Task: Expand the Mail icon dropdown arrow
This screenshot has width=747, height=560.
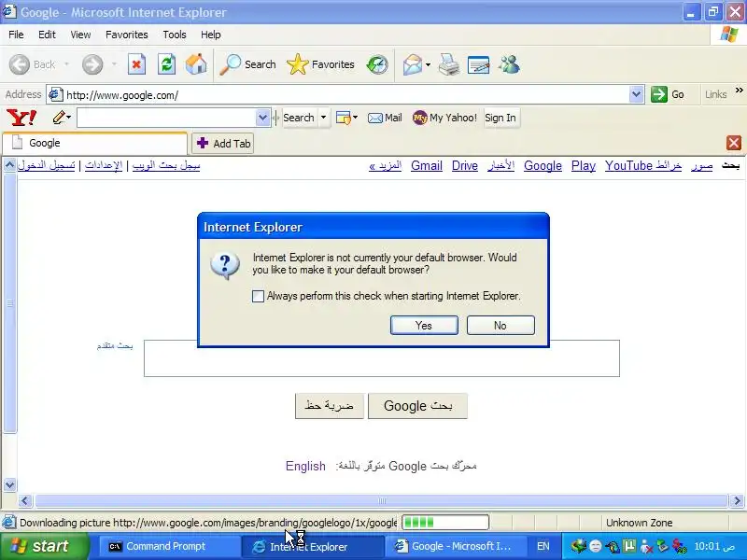Action: (x=428, y=64)
